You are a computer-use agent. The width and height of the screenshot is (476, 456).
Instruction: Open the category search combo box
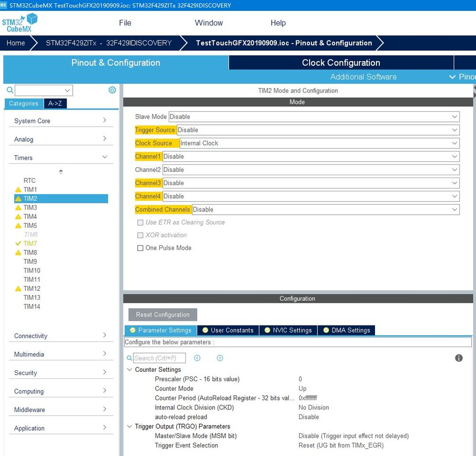tap(44, 90)
